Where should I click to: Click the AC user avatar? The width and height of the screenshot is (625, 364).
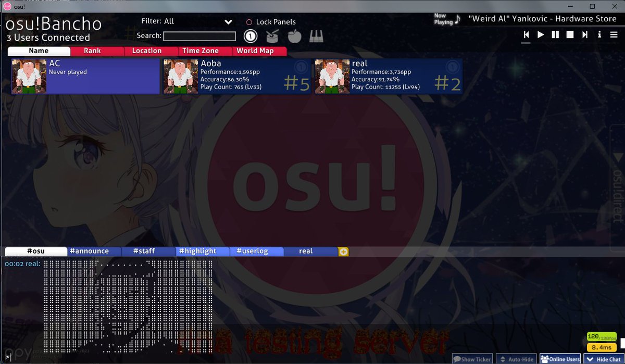29,76
